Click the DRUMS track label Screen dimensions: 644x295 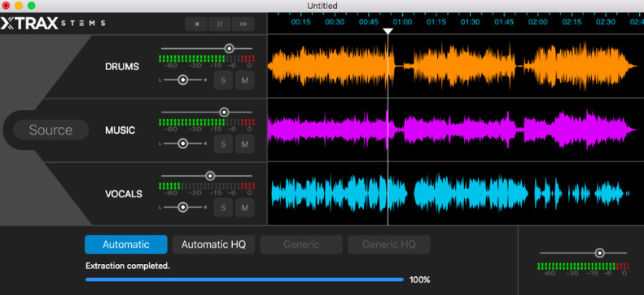[122, 67]
